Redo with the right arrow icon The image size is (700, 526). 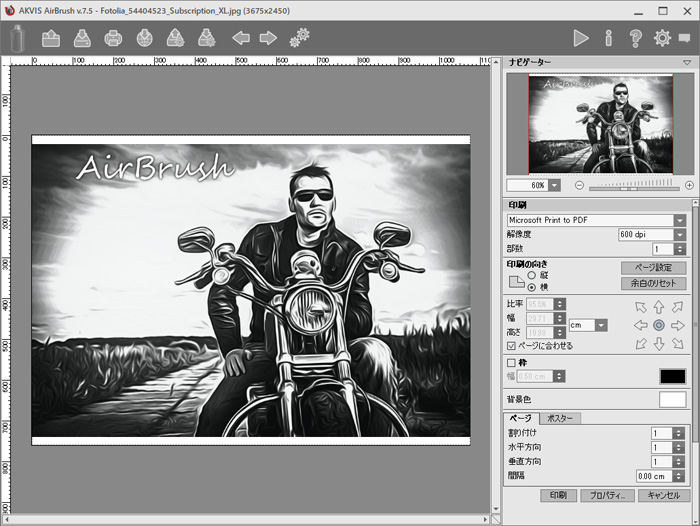pyautogui.click(x=268, y=38)
